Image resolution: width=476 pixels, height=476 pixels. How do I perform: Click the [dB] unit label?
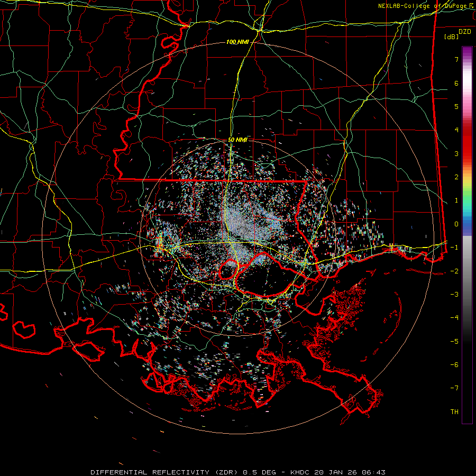pyautogui.click(x=452, y=36)
